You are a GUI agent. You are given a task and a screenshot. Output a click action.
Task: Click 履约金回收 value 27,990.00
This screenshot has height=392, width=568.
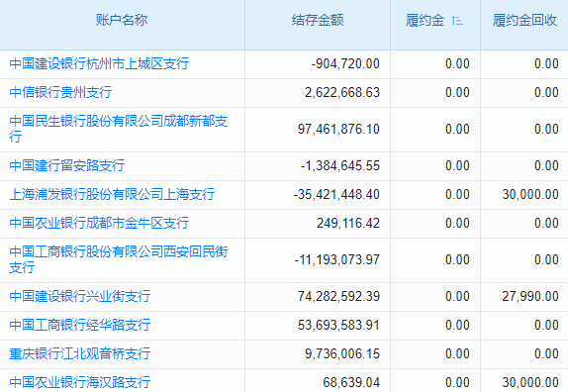point(530,296)
